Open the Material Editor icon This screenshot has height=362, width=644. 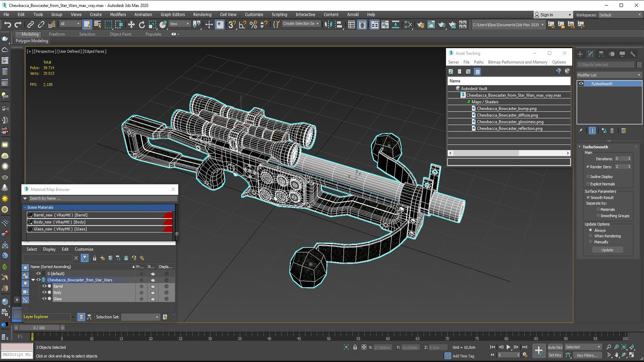[x=408, y=24]
